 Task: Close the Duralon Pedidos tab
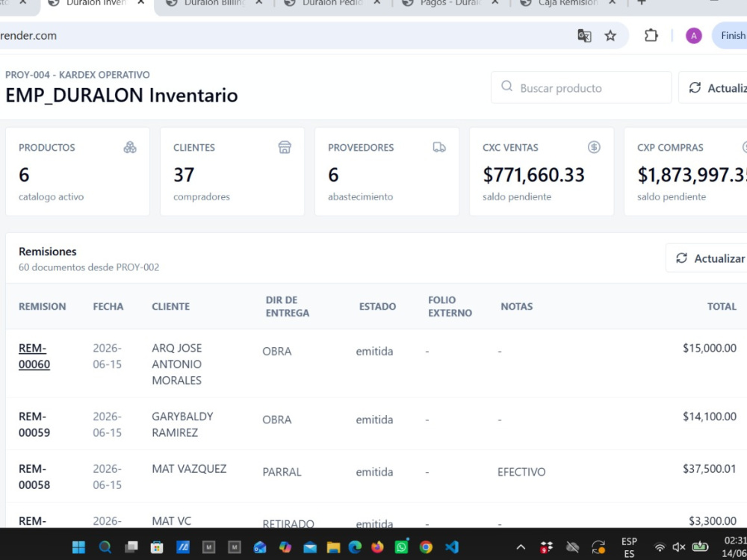click(376, 3)
